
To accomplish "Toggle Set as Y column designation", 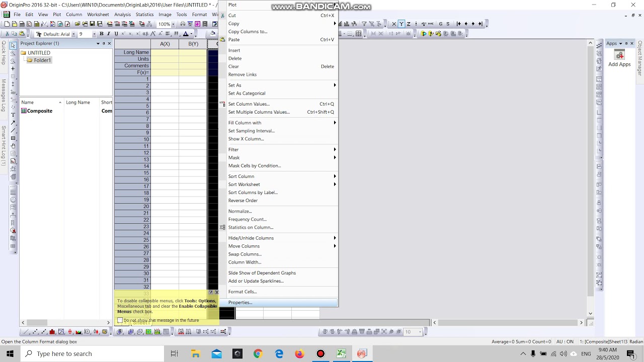I will coord(401,24).
